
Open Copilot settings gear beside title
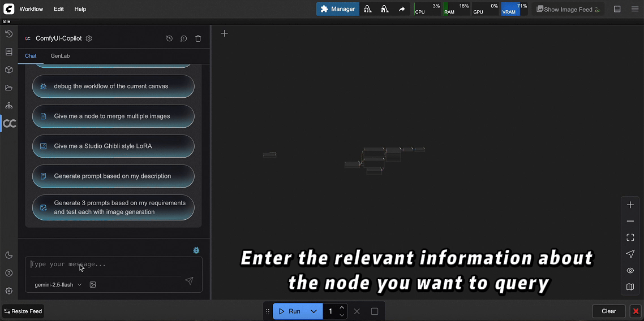89,38
